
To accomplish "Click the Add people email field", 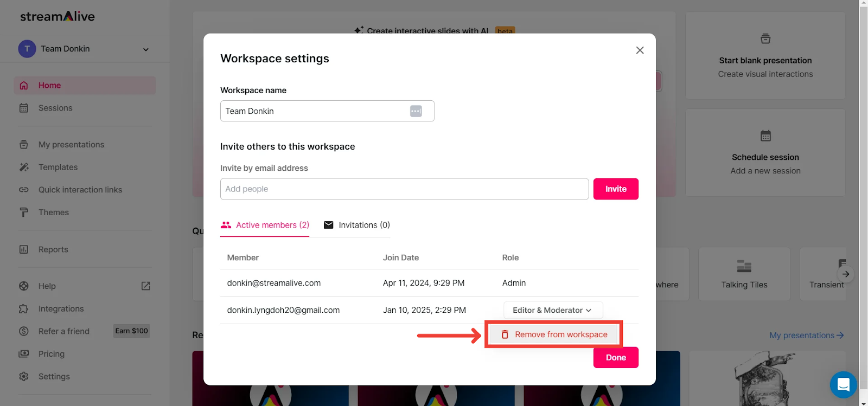I will [404, 189].
